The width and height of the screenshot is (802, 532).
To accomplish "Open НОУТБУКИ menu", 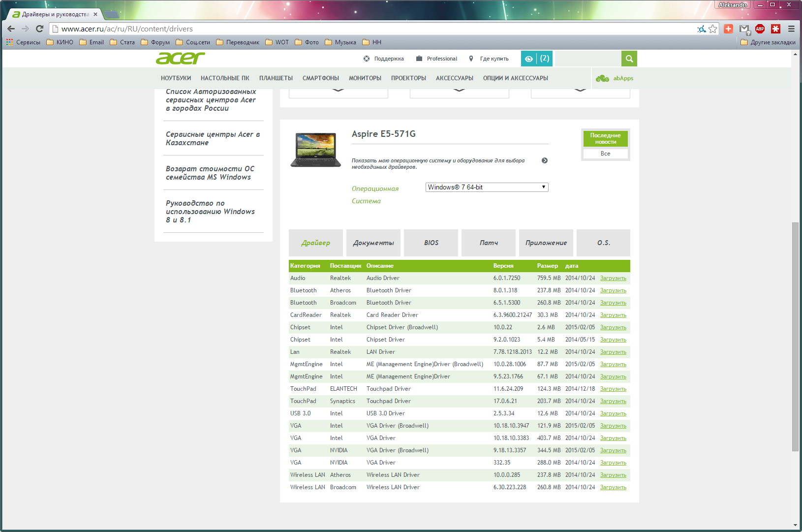I will [176, 78].
